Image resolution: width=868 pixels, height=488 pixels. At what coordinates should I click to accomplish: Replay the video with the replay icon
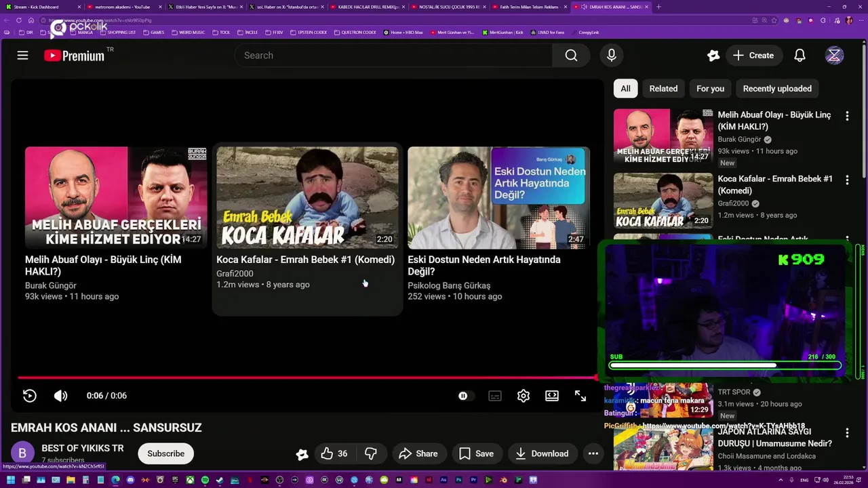[30, 396]
